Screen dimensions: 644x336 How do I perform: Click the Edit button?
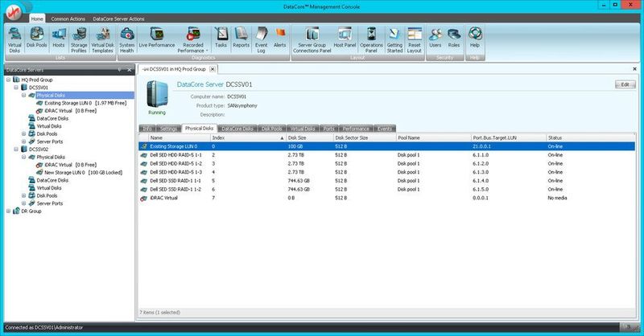click(x=625, y=84)
